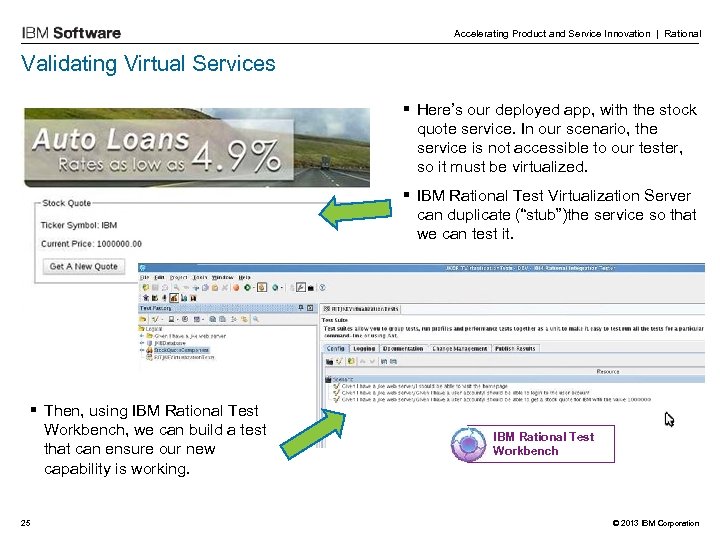
Task: Click the Resource column header
Action: click(608, 371)
